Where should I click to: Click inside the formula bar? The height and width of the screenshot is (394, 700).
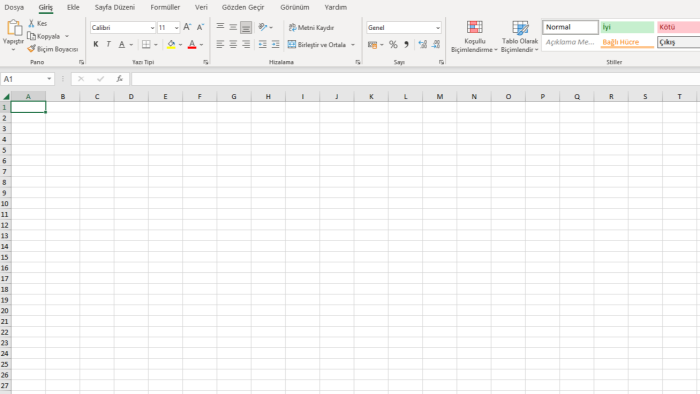(415, 79)
